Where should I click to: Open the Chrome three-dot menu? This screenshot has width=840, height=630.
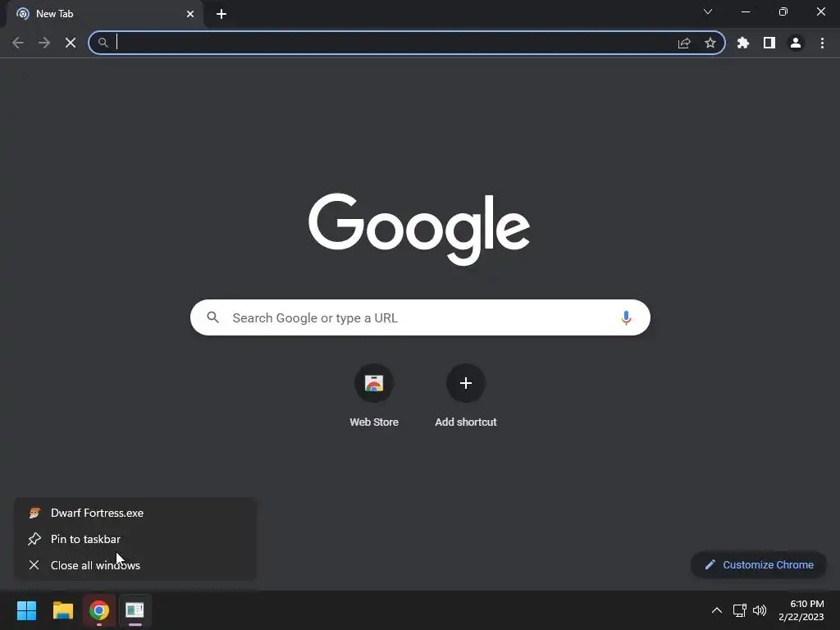tap(822, 43)
